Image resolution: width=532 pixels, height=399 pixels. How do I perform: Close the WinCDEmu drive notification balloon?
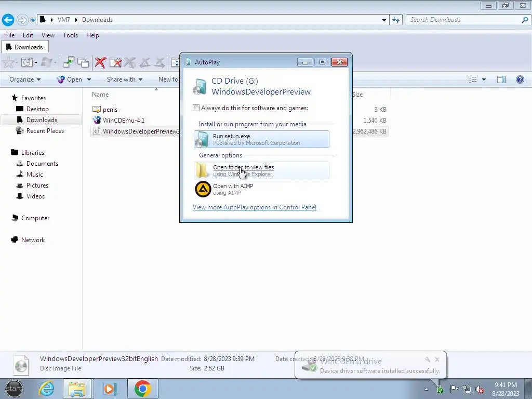pos(437,360)
